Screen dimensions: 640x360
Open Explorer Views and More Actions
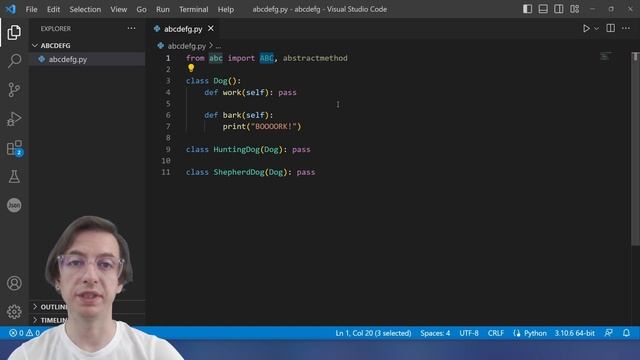pos(131,28)
